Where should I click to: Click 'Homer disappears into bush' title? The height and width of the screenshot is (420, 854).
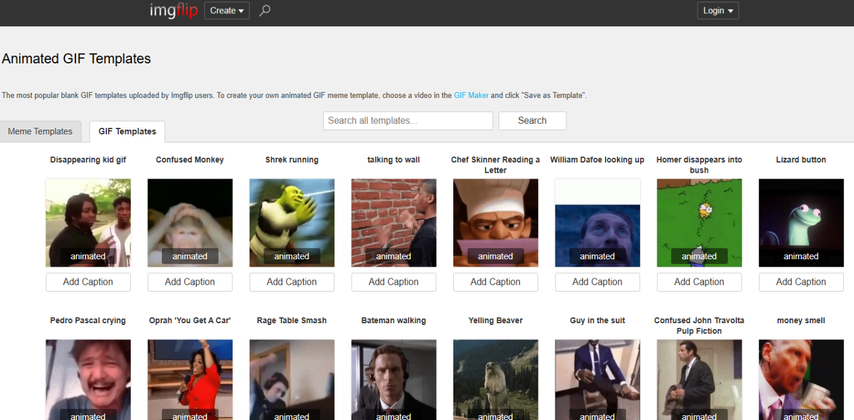tap(699, 165)
